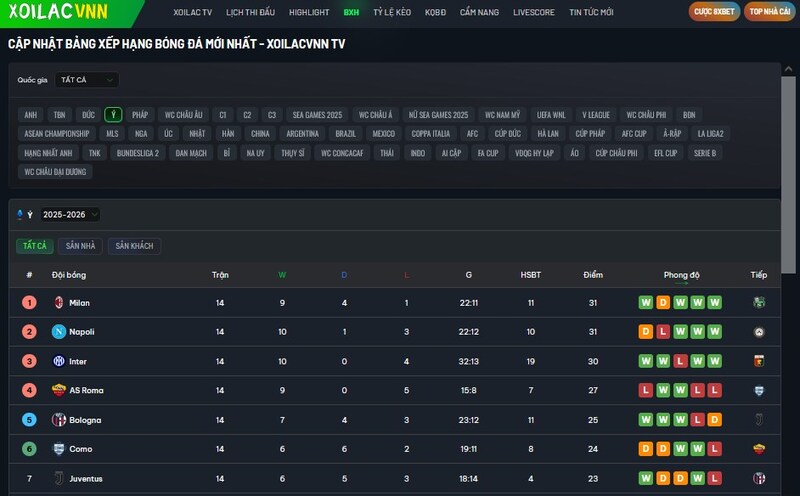Click the CƯỢC 8XBET button
The width and height of the screenshot is (800, 496).
tap(714, 12)
